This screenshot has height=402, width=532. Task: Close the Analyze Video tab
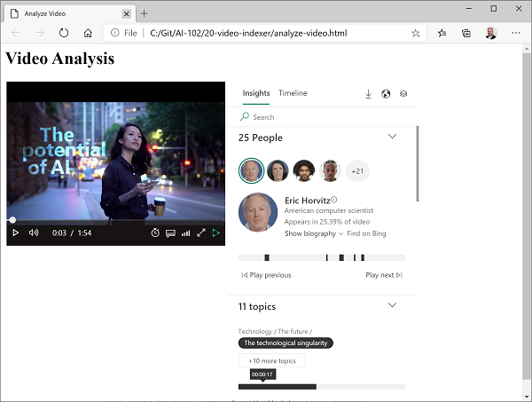(x=126, y=13)
